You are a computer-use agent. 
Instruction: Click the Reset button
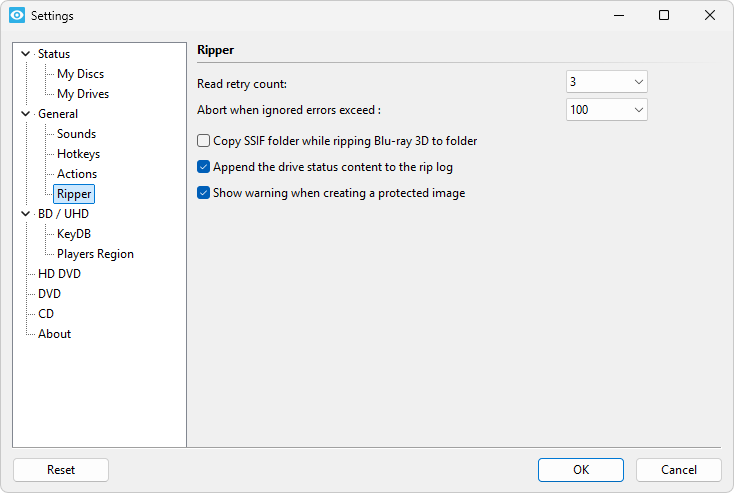coord(61,470)
